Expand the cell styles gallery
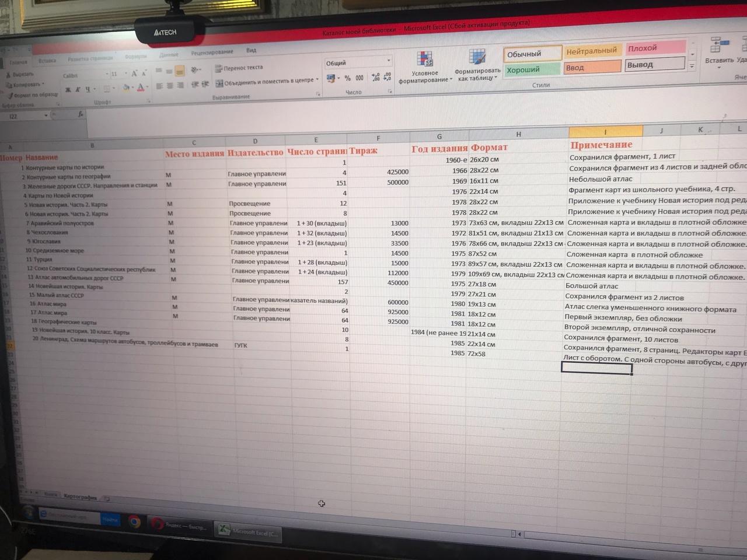 click(x=692, y=67)
